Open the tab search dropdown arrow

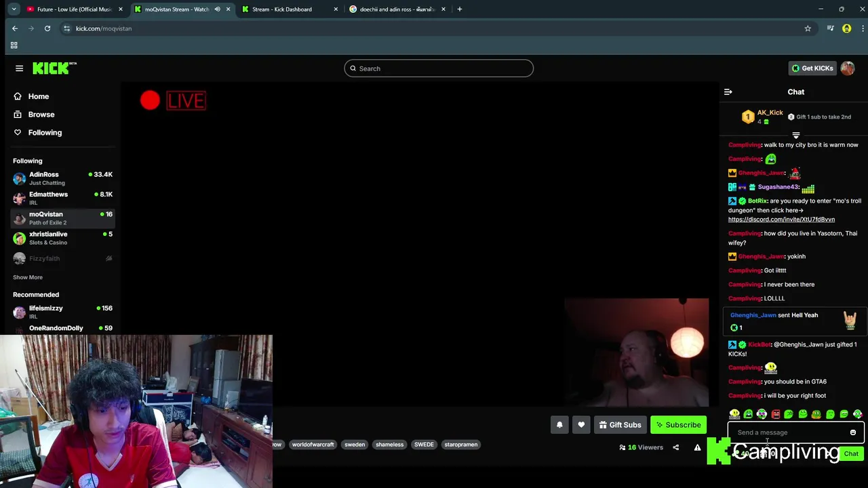(x=14, y=9)
